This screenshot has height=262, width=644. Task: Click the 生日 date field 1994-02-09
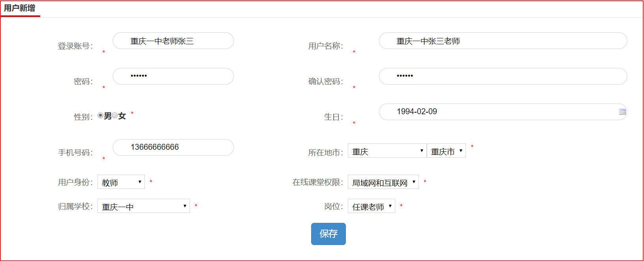tap(503, 112)
